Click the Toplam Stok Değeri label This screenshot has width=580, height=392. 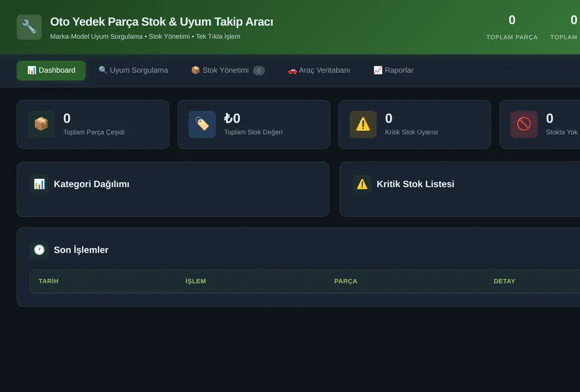253,132
